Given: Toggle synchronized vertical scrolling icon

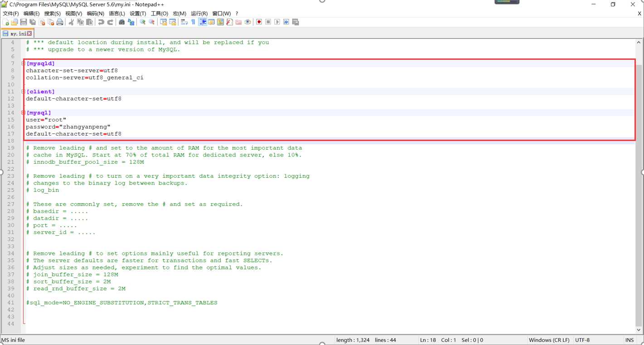Looking at the screenshot, I should click(163, 22).
